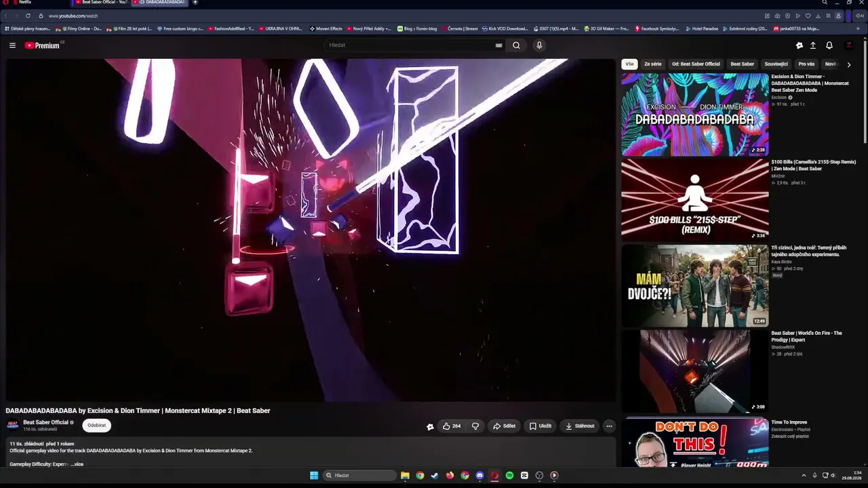Open Opera browser taskbar icon
868x488 pixels.
(x=494, y=475)
